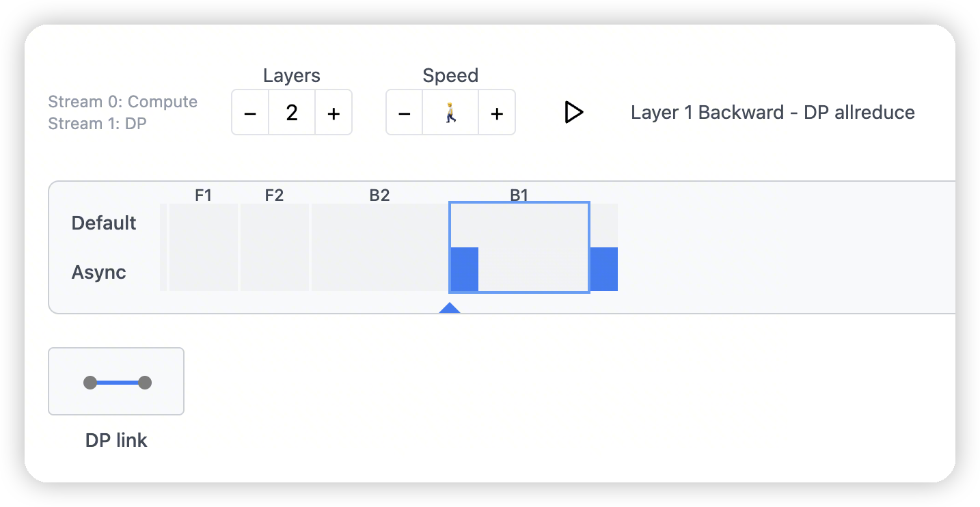Image resolution: width=980 pixels, height=507 pixels.
Task: Click the walking person speed icon
Action: [x=450, y=113]
